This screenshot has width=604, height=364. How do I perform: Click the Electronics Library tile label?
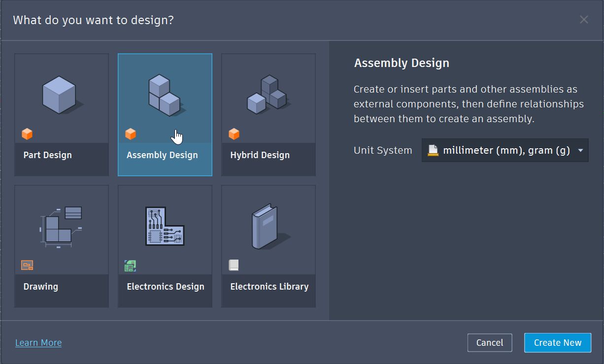(268, 286)
